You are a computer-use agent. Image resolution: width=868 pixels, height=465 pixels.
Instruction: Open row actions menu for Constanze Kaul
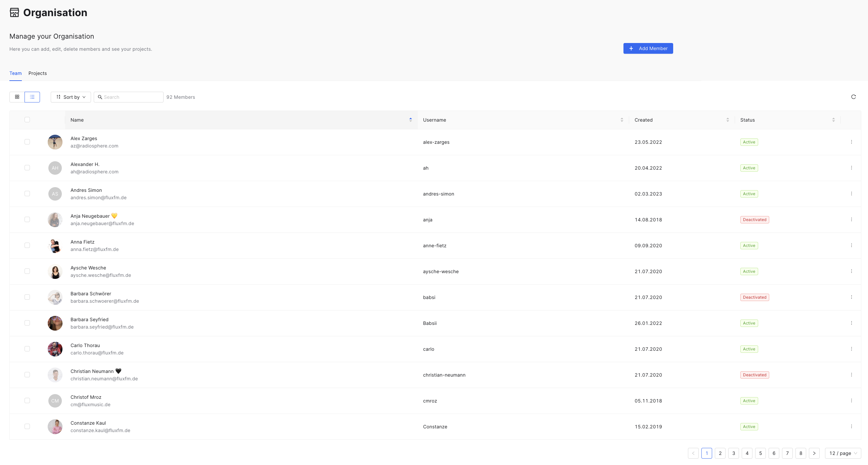click(852, 427)
